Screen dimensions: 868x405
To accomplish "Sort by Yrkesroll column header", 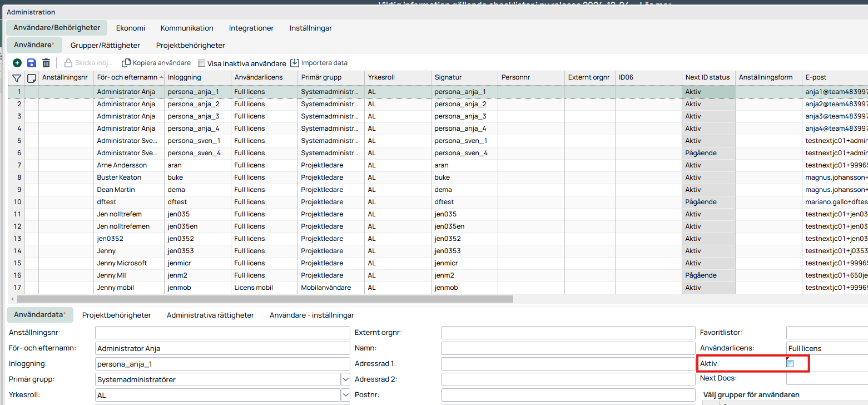I will [398, 77].
